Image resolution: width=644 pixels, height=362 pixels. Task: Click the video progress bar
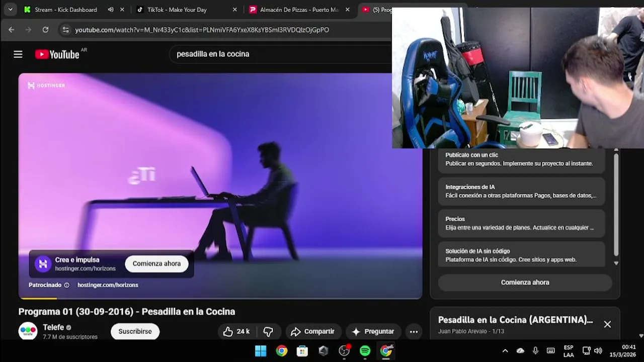coord(220,298)
